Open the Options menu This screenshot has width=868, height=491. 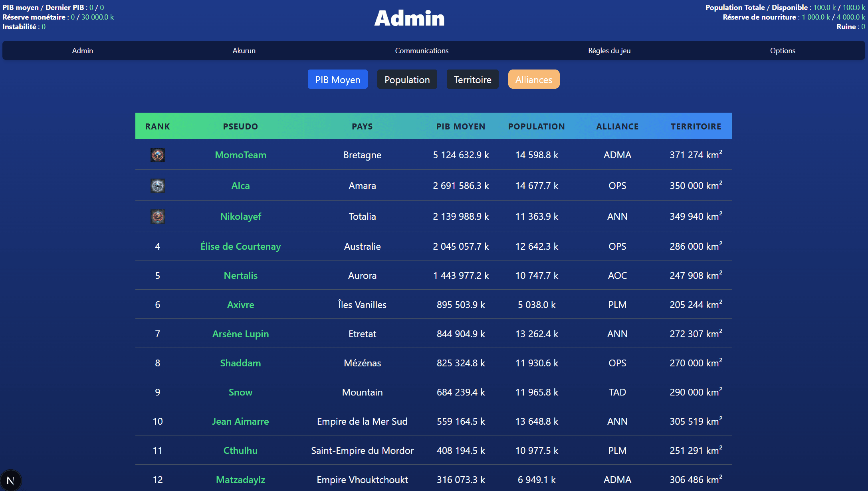[783, 51]
